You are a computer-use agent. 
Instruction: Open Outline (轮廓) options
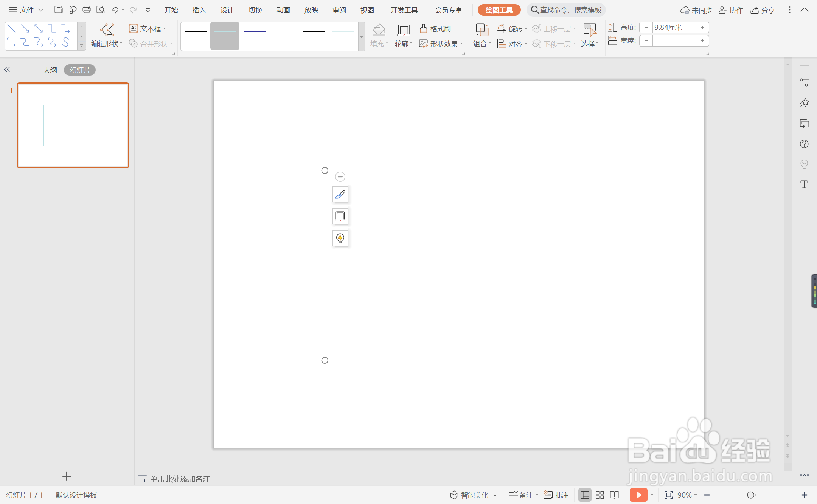point(404,35)
